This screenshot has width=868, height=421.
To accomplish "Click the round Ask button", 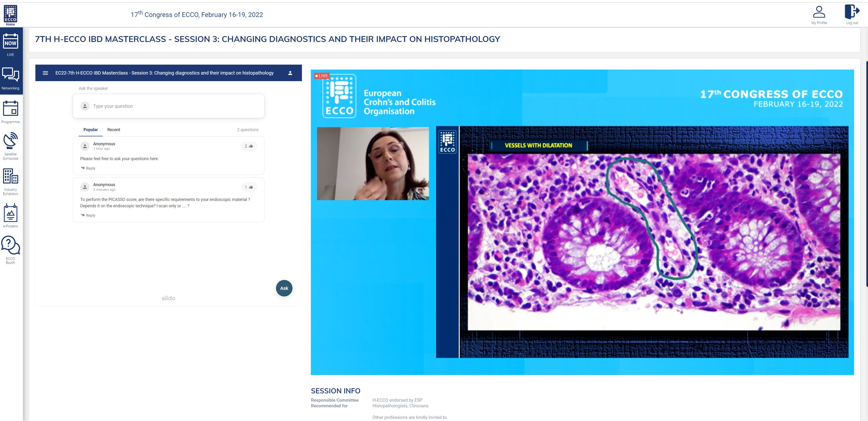I will pyautogui.click(x=284, y=288).
